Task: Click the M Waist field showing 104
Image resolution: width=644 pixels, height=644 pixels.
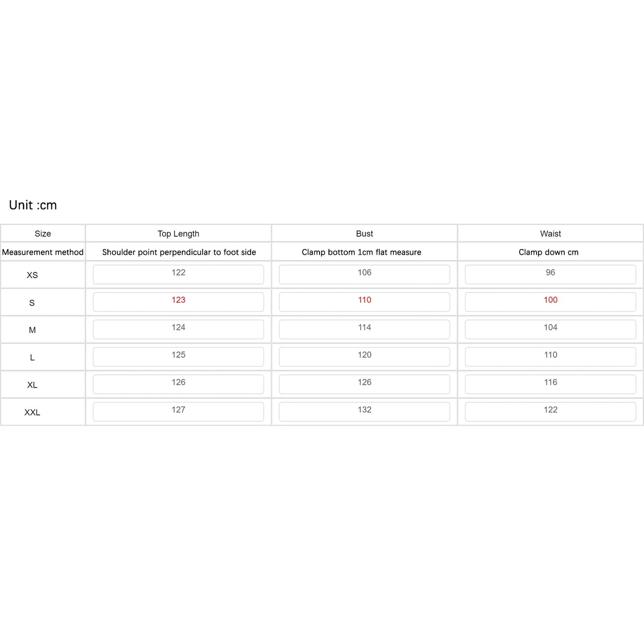Action: click(x=550, y=329)
